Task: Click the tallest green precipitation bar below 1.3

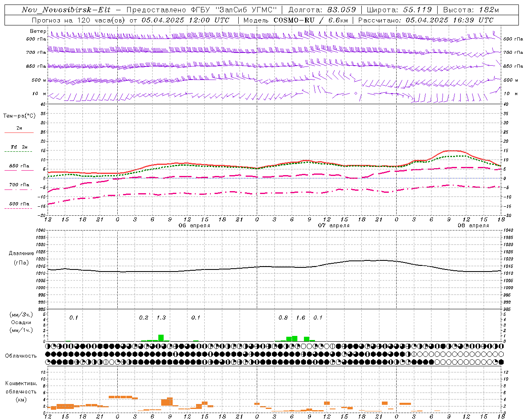Action: (161, 338)
